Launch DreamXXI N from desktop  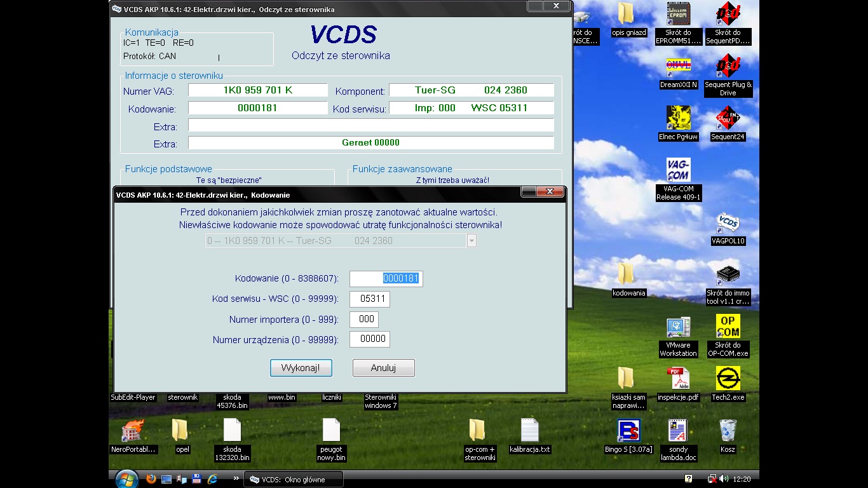click(x=678, y=73)
